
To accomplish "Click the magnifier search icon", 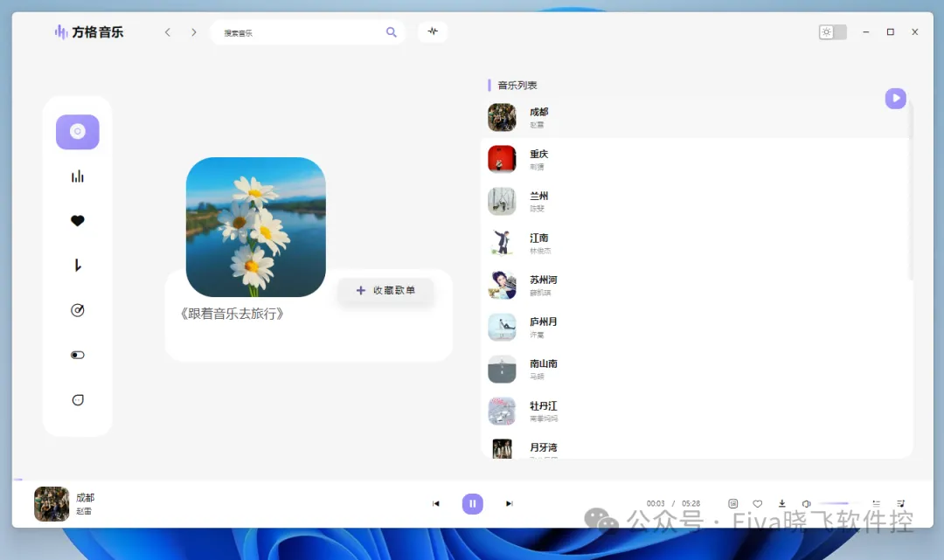I will pos(392,32).
